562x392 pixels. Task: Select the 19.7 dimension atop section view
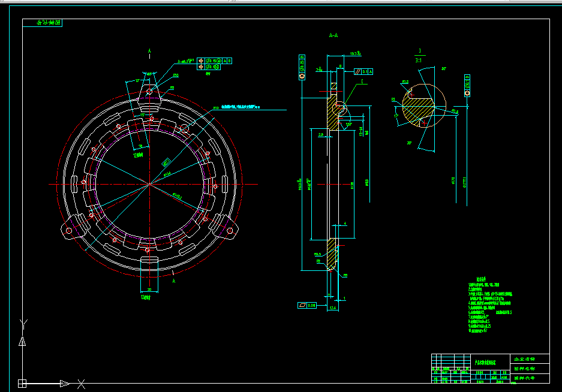pos(355,53)
